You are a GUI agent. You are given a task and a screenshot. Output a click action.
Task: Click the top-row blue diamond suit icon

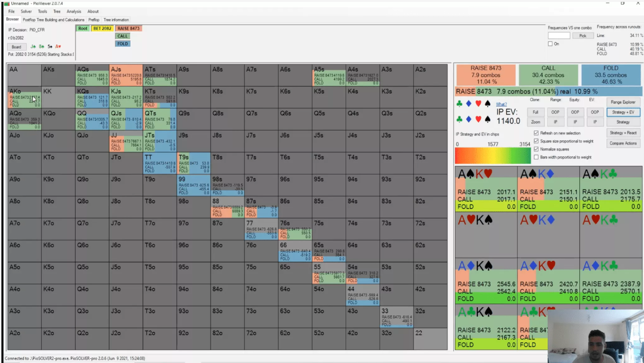tap(468, 104)
